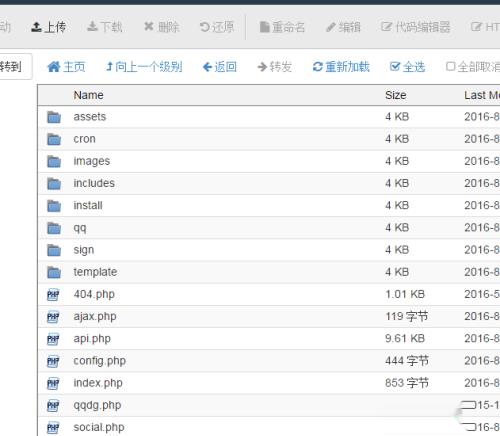
Task: Select the 404.php file name
Action: [94, 295]
